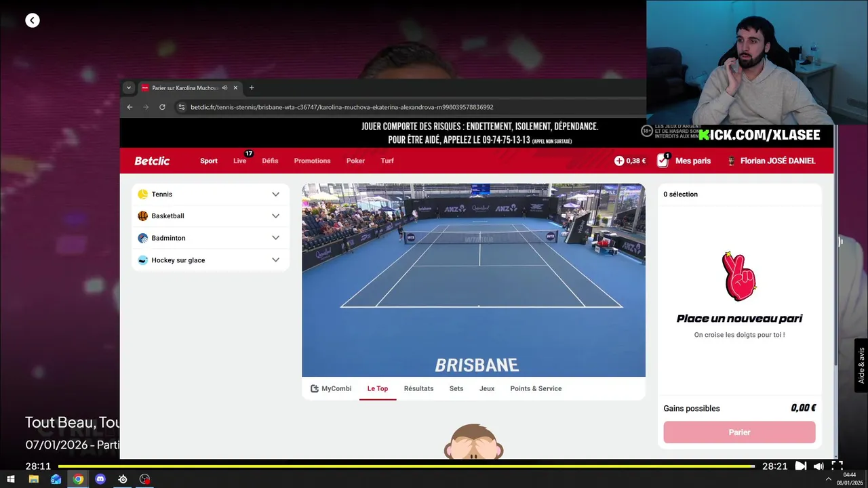Click the Parier bet button
This screenshot has width=868, height=488.
point(739,432)
